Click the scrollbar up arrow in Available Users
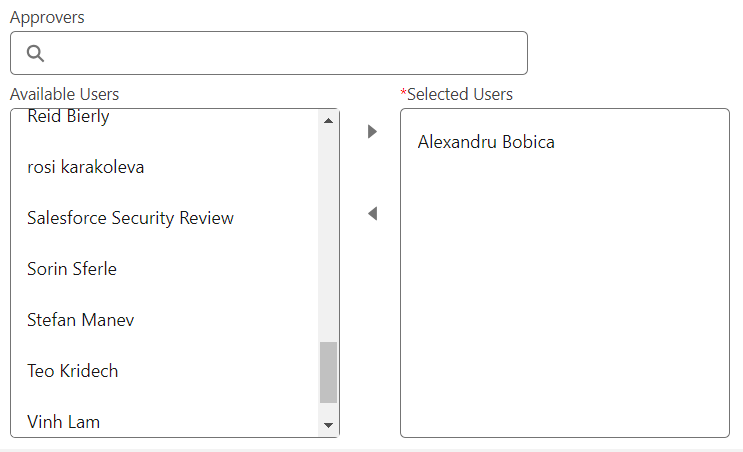 (x=328, y=121)
